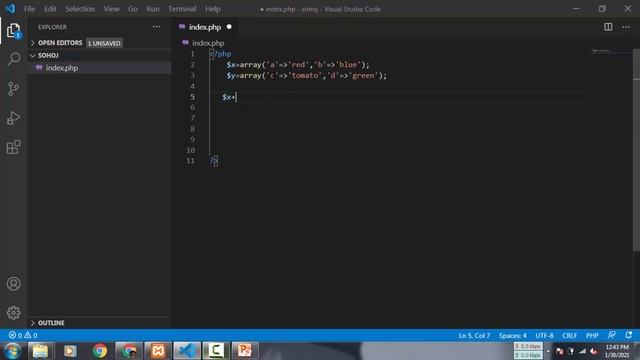
Task: Open the Run and Debug view icon
Action: click(13, 118)
